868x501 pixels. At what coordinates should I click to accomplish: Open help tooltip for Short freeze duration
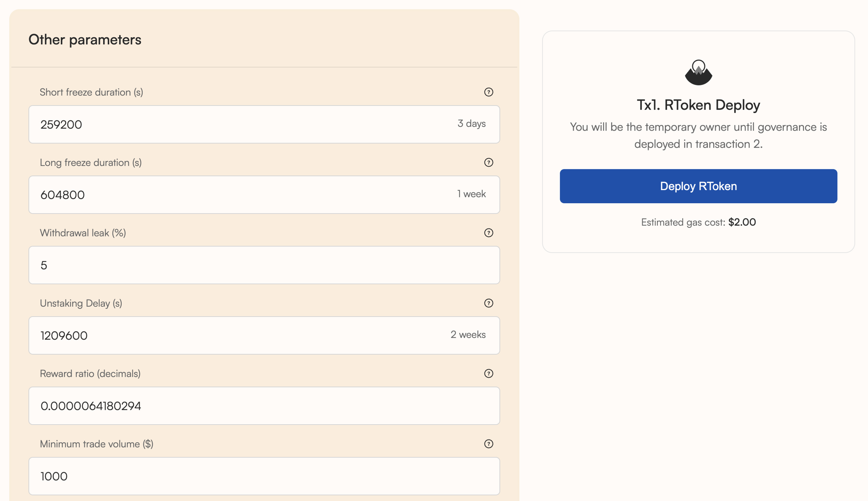coord(488,92)
